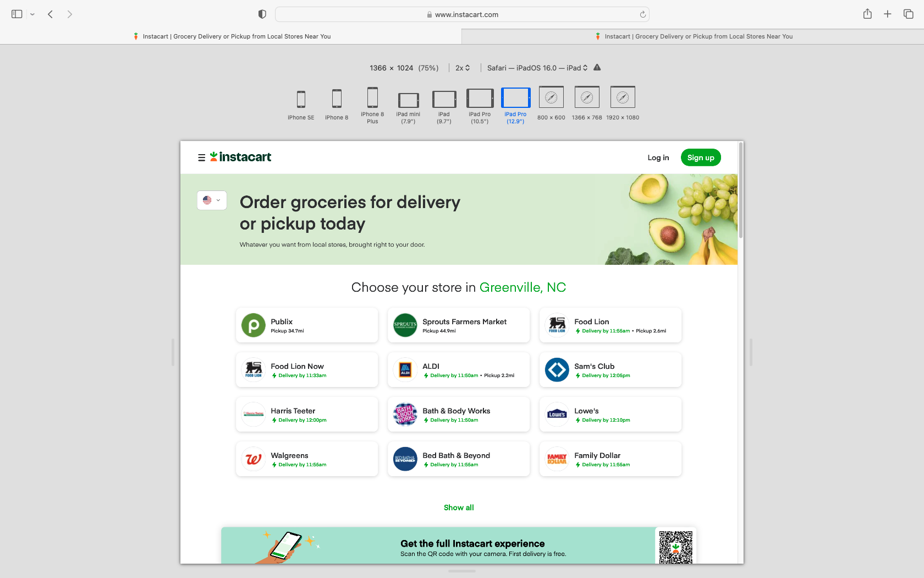The image size is (924, 578).
Task: Select the iPad Pro (12.9") preset
Action: (515, 106)
